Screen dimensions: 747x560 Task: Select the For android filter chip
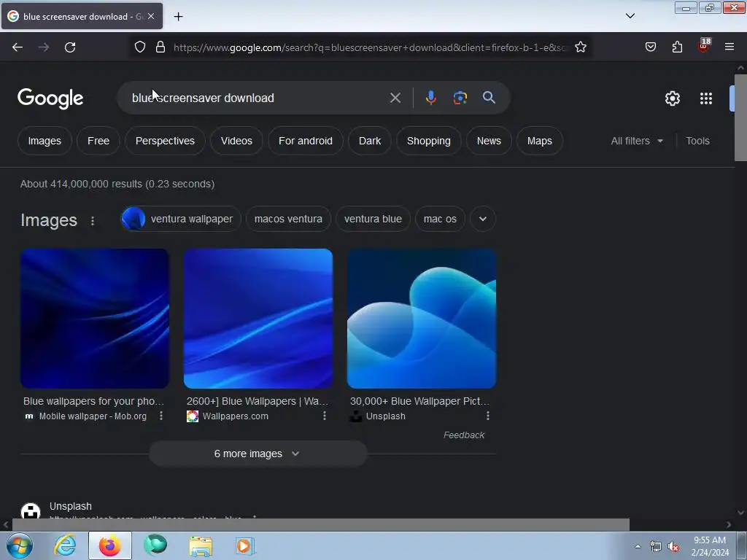[306, 141]
